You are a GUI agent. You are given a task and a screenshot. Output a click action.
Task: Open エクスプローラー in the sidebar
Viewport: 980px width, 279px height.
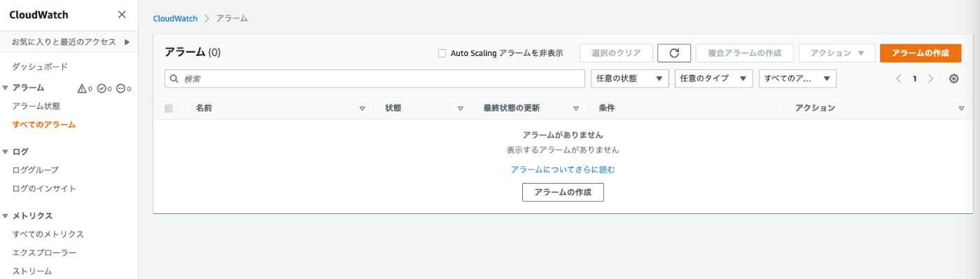(x=44, y=252)
